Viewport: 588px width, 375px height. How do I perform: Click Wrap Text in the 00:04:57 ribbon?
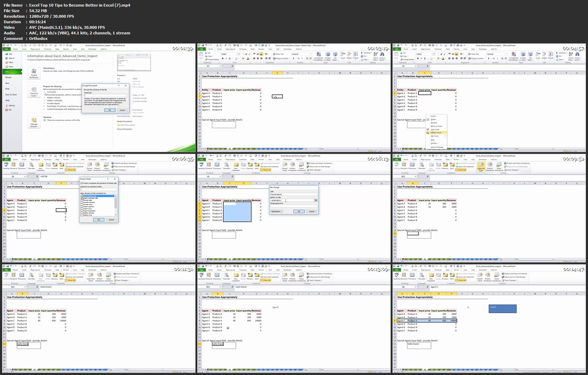(473, 54)
